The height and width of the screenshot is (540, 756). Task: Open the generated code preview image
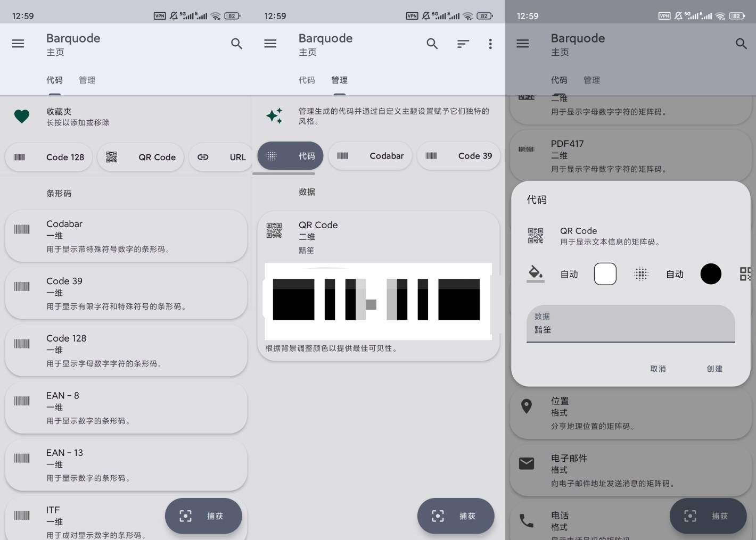click(x=378, y=301)
